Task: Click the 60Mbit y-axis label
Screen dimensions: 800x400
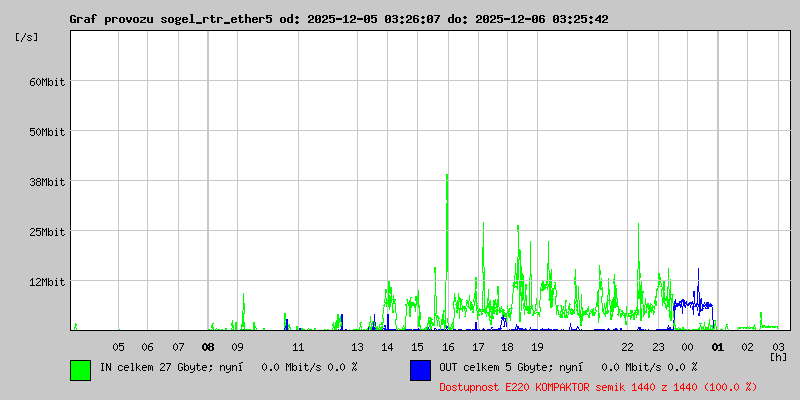Action: coord(46,82)
